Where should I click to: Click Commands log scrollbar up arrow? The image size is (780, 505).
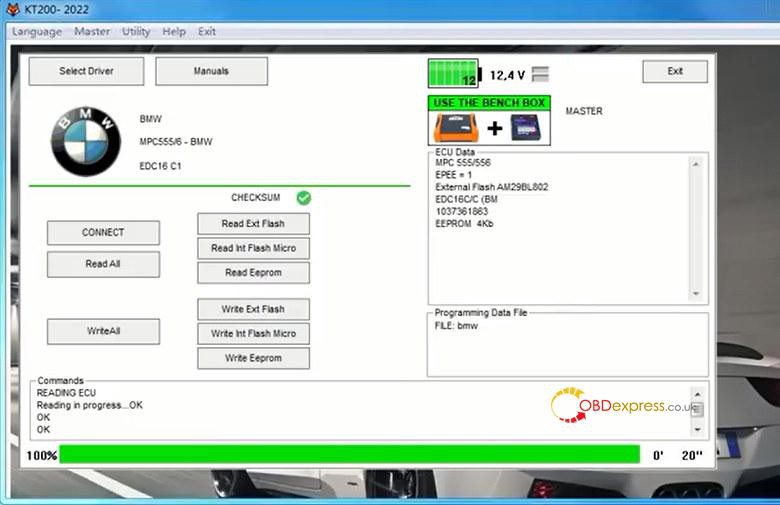697,394
